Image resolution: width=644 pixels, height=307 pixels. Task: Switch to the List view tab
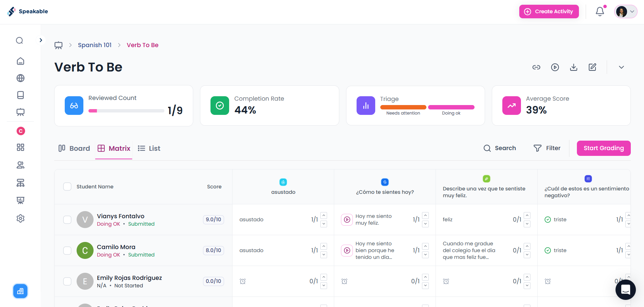pyautogui.click(x=149, y=148)
